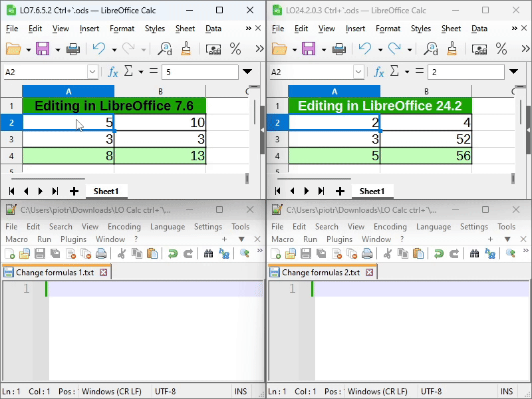The image size is (532, 399).
Task: Expand formula bar arrow in LO24.2.0.3 window
Action: [x=513, y=72]
